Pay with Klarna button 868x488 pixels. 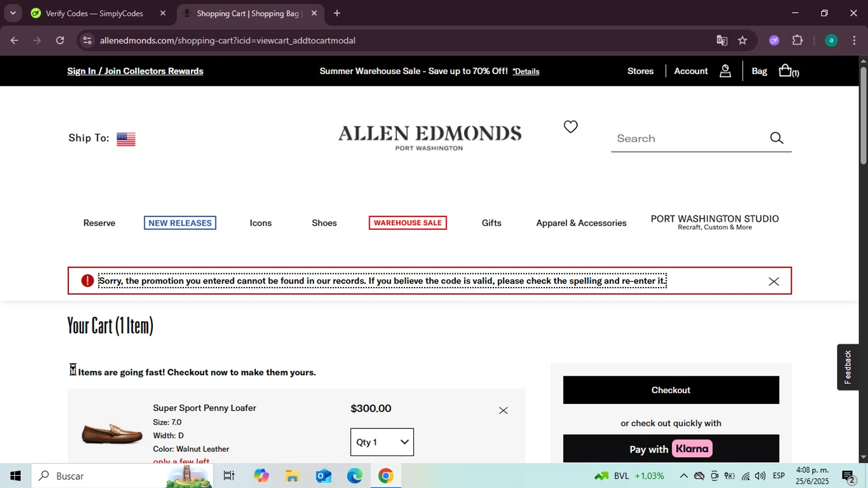point(671,449)
